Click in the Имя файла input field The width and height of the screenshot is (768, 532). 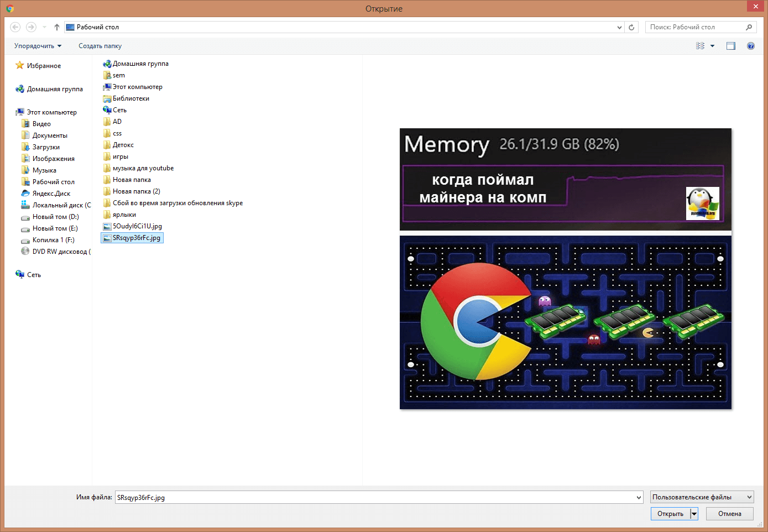click(x=375, y=498)
